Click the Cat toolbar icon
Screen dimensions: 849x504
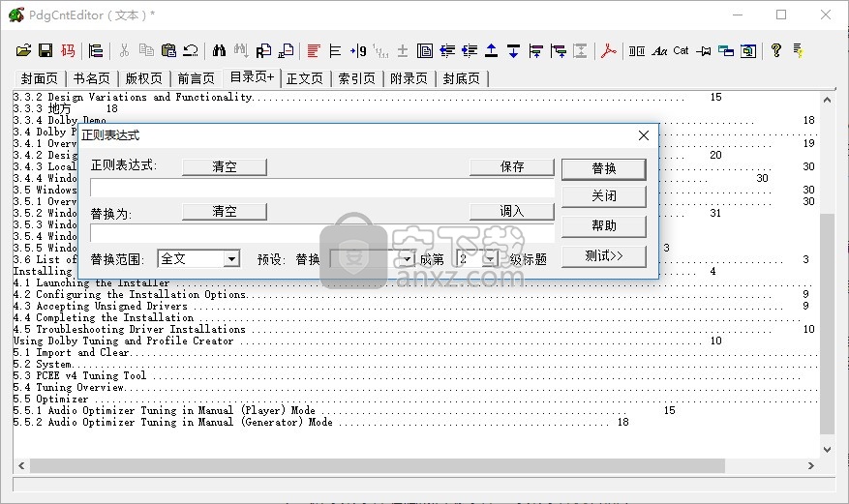(x=681, y=51)
